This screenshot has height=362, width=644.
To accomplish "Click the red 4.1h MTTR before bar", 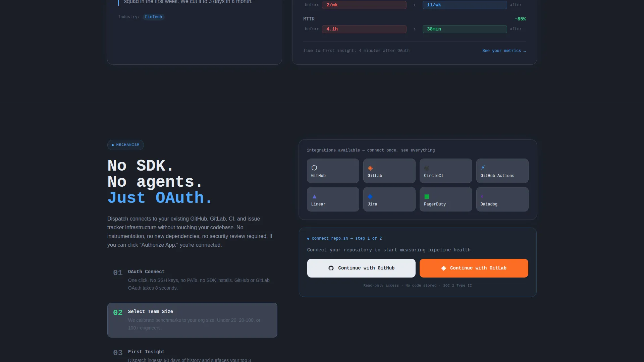I will tap(364, 29).
